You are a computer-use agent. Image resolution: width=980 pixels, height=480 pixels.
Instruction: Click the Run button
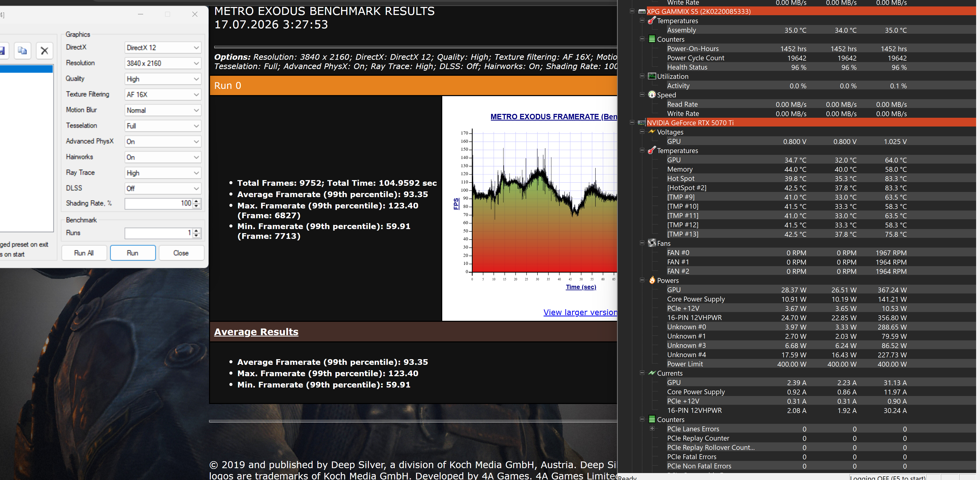tap(133, 253)
